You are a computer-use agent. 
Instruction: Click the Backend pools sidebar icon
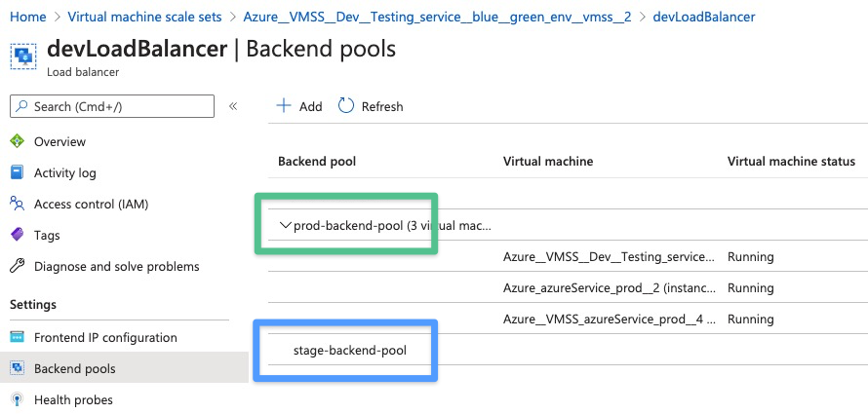coord(18,367)
